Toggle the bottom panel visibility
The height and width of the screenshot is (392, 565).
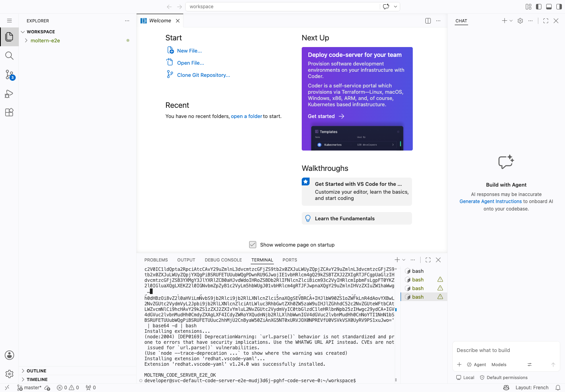coord(549,7)
